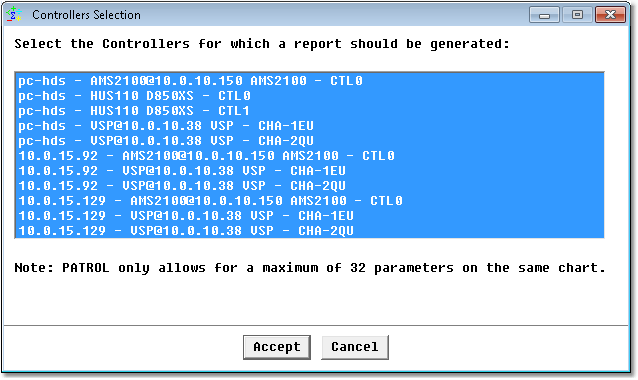Screen dimensions: 638x380
Task: Select row 10.0.15.129 VSP@10.0.10.38 VSP - CHA-1EU
Action: pos(309,216)
